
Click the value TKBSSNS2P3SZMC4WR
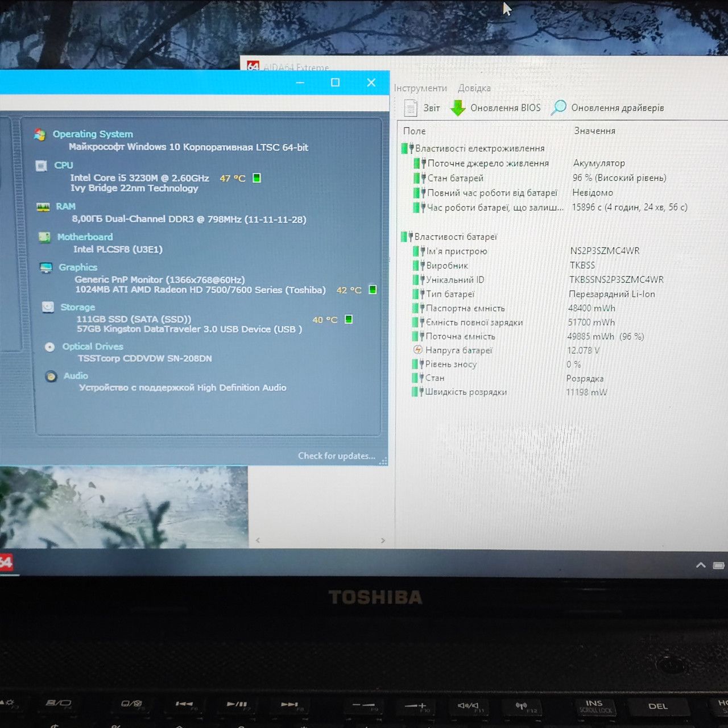click(617, 279)
